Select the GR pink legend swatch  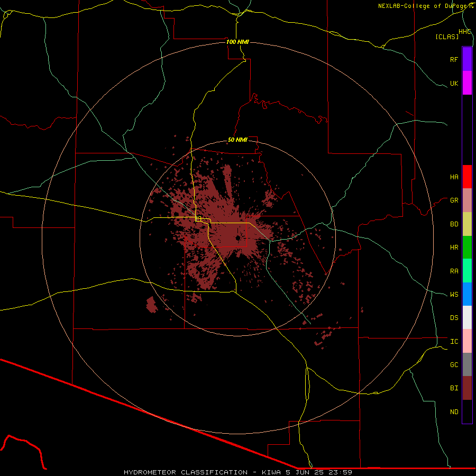pos(467,200)
